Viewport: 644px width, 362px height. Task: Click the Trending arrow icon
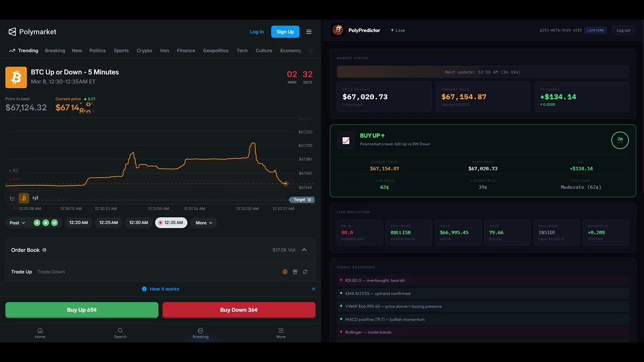[x=12, y=51]
